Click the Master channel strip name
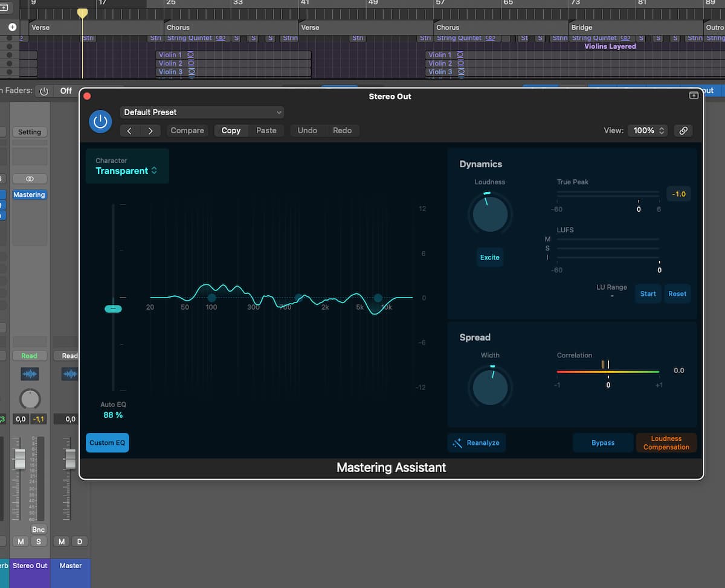 [71, 566]
